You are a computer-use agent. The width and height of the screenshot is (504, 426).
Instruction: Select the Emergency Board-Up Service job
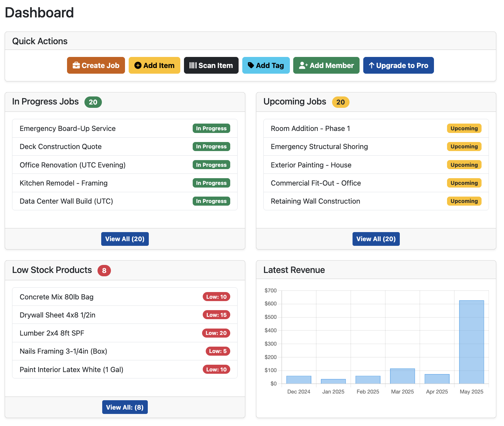67,128
